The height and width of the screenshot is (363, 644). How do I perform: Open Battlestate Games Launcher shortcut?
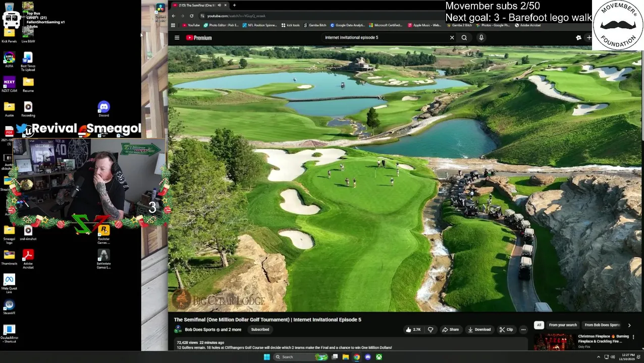click(103, 259)
